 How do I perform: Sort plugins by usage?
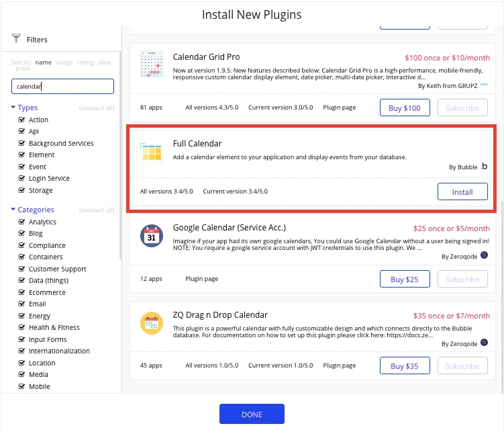pos(64,62)
